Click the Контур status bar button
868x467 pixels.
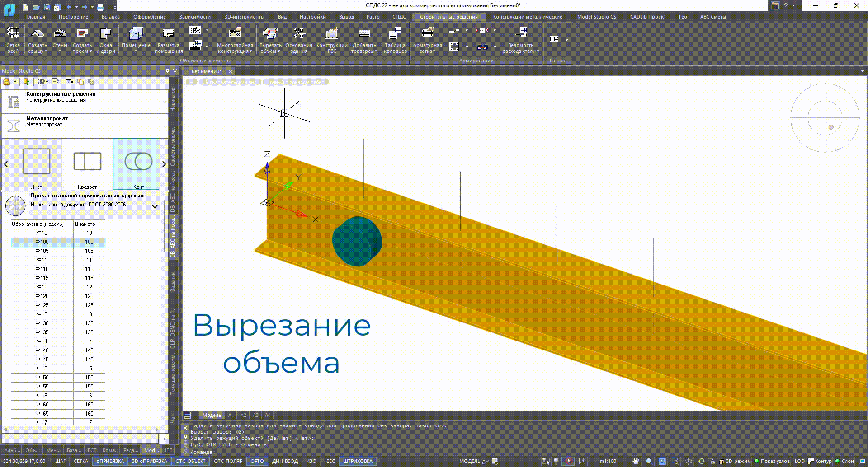pos(820,461)
